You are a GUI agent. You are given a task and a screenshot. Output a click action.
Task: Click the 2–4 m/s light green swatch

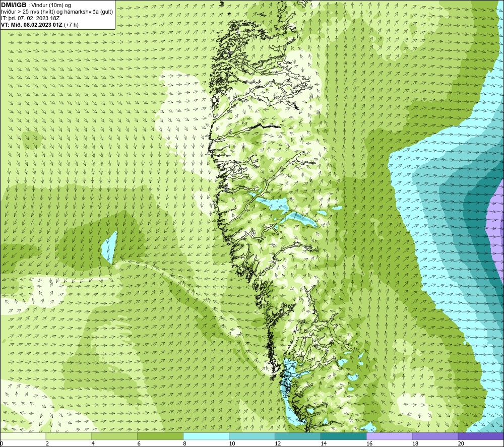[69, 436]
